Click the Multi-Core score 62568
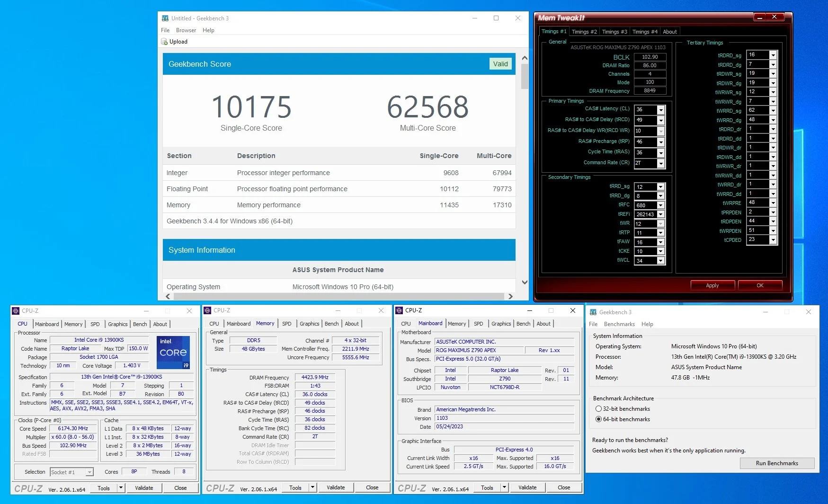Screen dimensions: 828x504 (x=428, y=107)
